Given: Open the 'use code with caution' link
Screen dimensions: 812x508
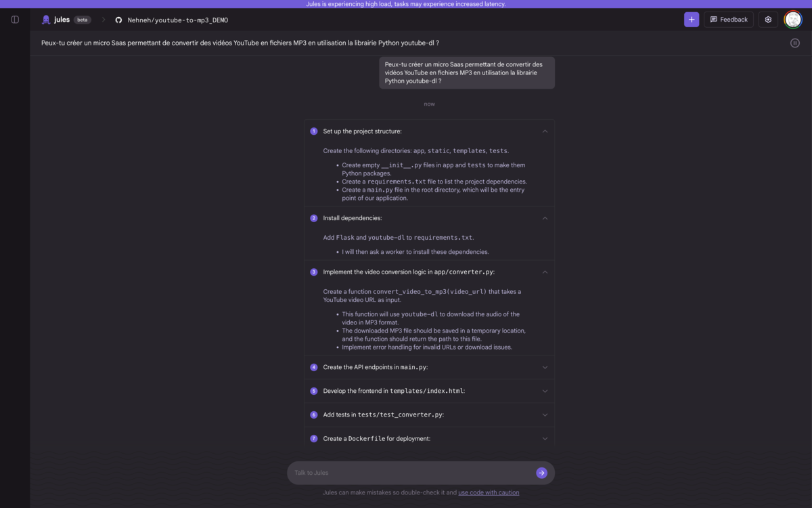Looking at the screenshot, I should (x=489, y=492).
